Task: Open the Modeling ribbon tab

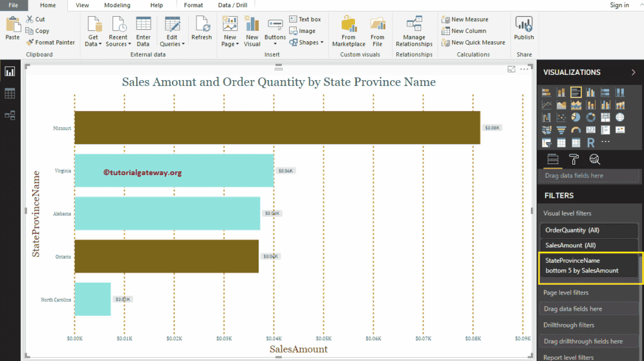Action: (117, 5)
